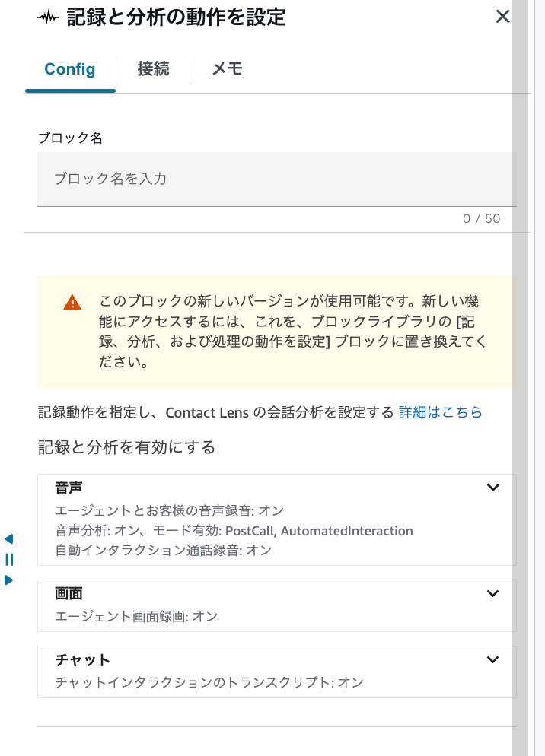545x756 pixels.
Task: Switch to the 接続 tab
Action: pyautogui.click(x=153, y=69)
